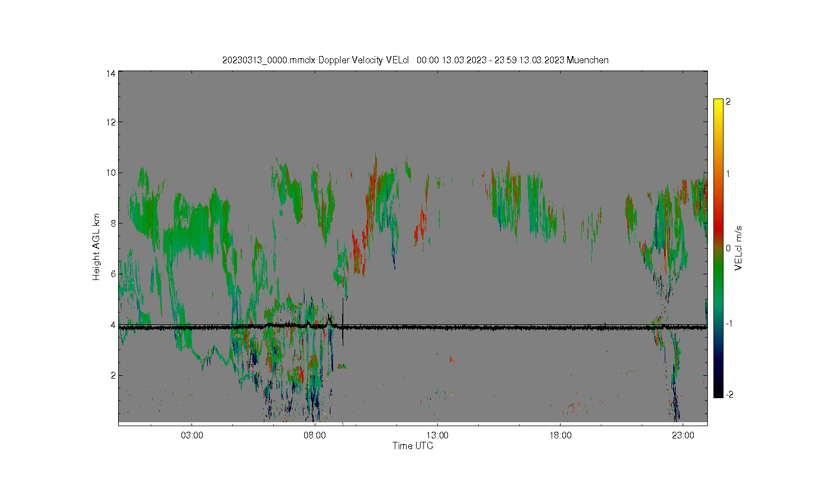Click the height tick label '14'
The width and height of the screenshot is (840, 504).
pos(111,73)
